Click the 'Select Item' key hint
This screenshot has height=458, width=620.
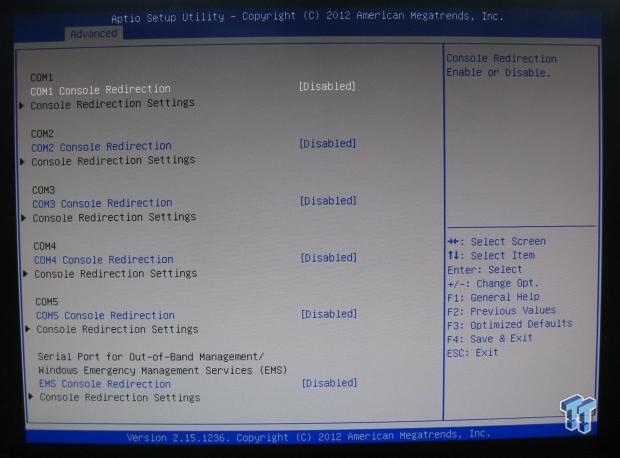(x=491, y=255)
